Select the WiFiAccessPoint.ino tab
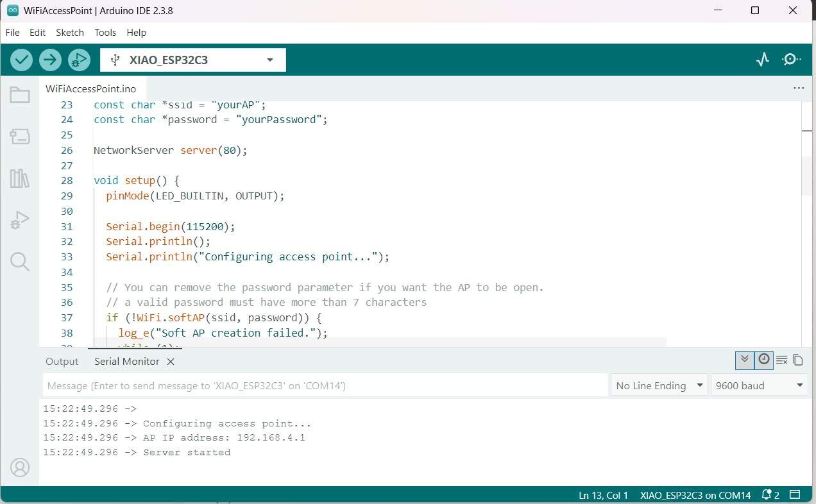816x504 pixels. click(91, 88)
